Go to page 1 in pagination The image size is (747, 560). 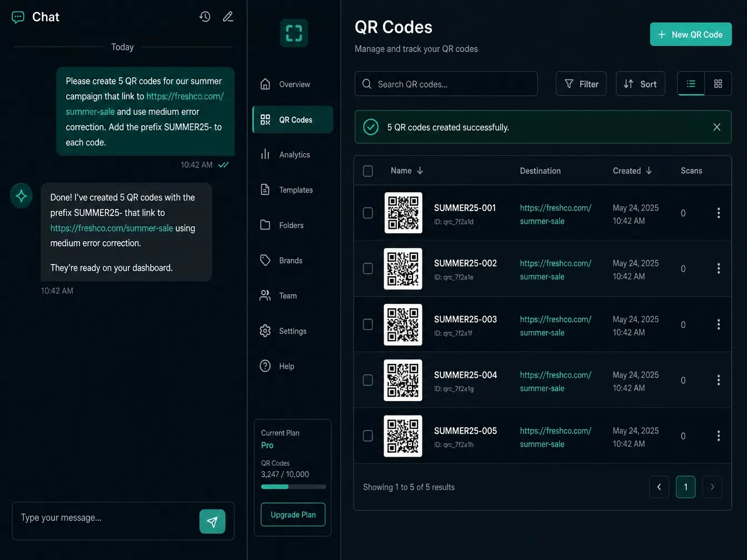685,487
